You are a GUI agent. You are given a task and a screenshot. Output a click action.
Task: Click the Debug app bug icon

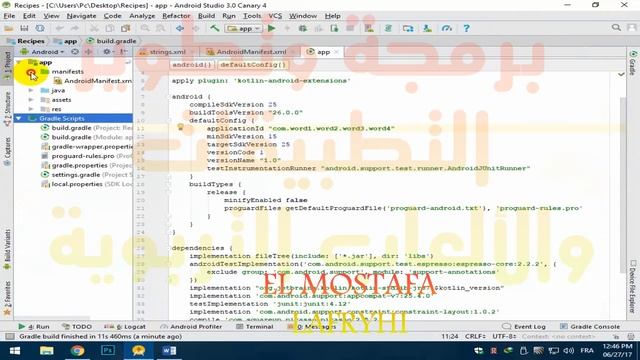coord(302,28)
